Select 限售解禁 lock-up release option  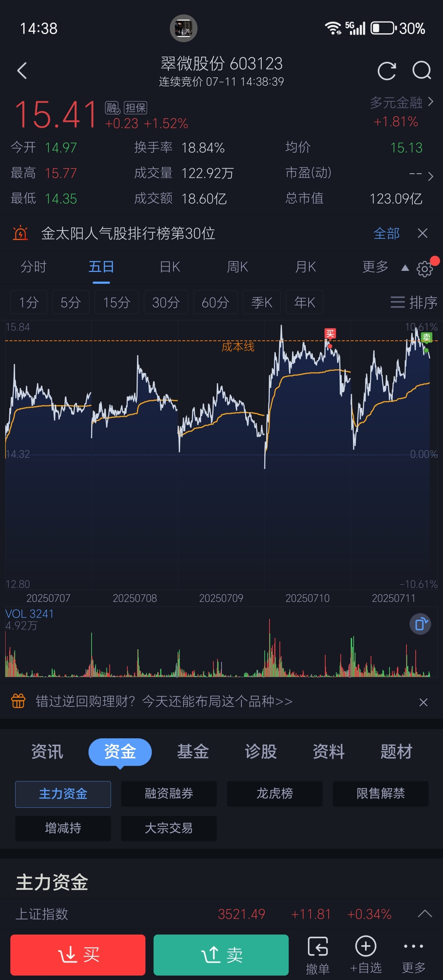click(x=381, y=794)
